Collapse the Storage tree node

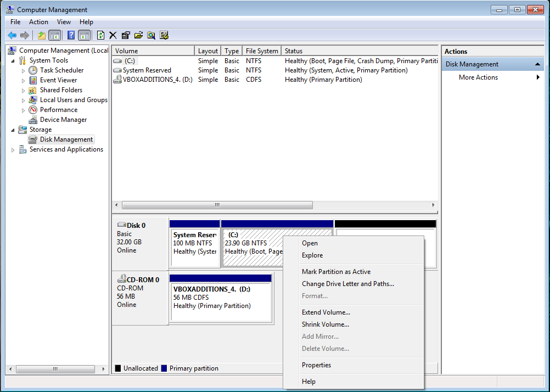pyautogui.click(x=13, y=130)
